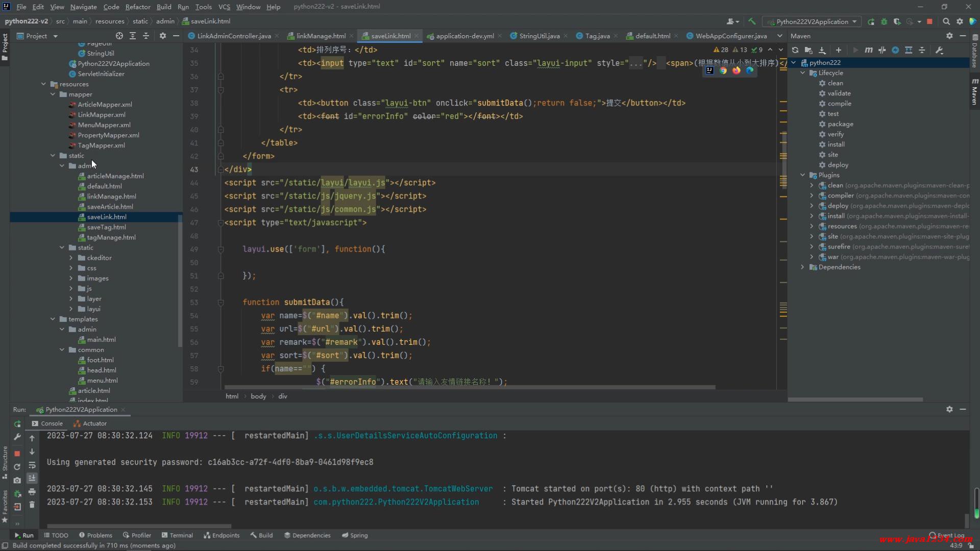Click the Build Project hammer icon
This screenshot has height=551, width=980.
click(752, 21)
